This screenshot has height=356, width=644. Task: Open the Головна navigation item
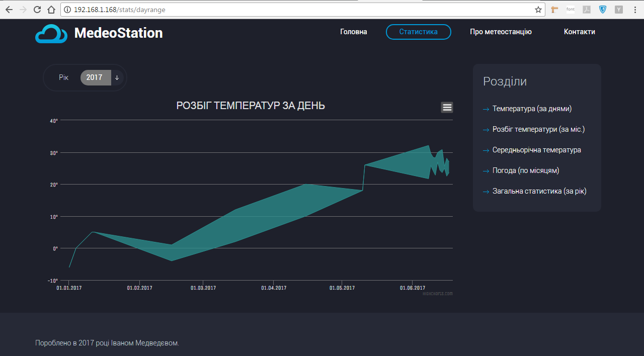click(x=353, y=32)
